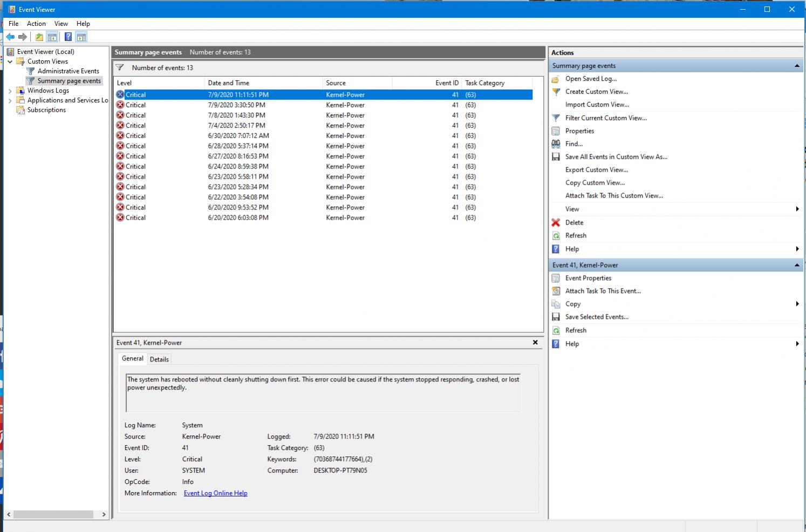Expand the Windows Logs tree node

[10, 91]
